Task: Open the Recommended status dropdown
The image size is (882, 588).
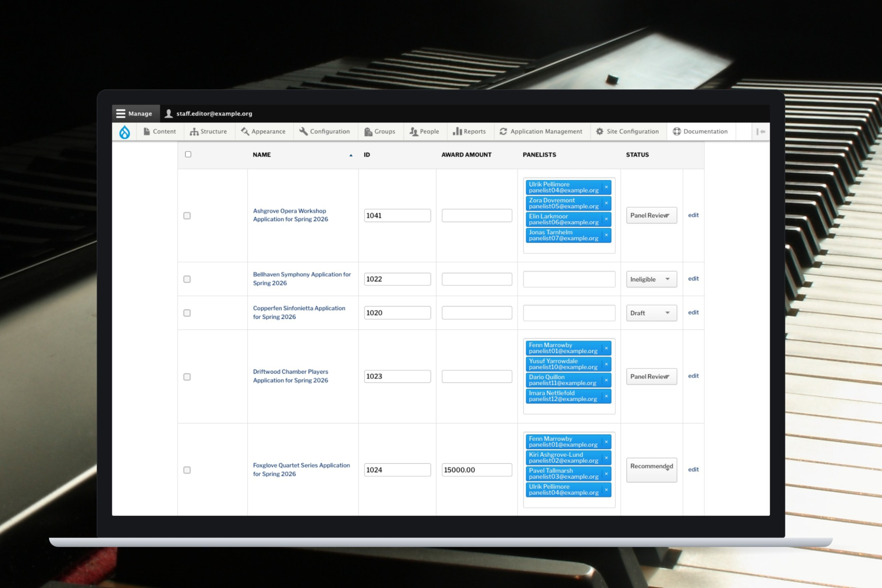Action: point(651,470)
